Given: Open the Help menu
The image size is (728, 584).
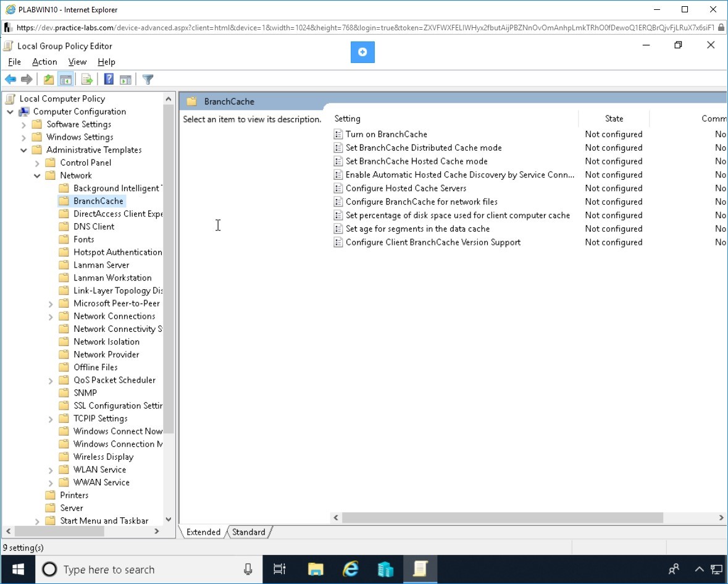Looking at the screenshot, I should (x=106, y=62).
